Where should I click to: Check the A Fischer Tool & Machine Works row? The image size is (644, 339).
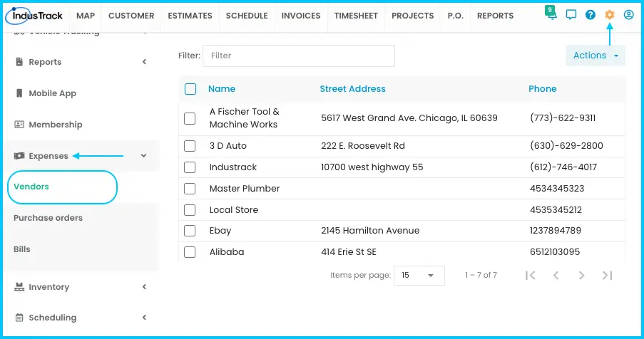(190, 119)
